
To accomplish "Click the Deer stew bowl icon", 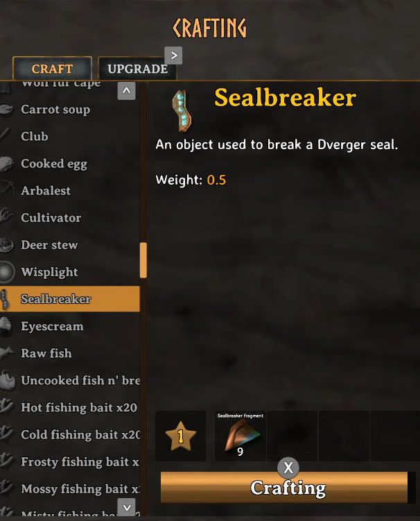I will [6, 245].
